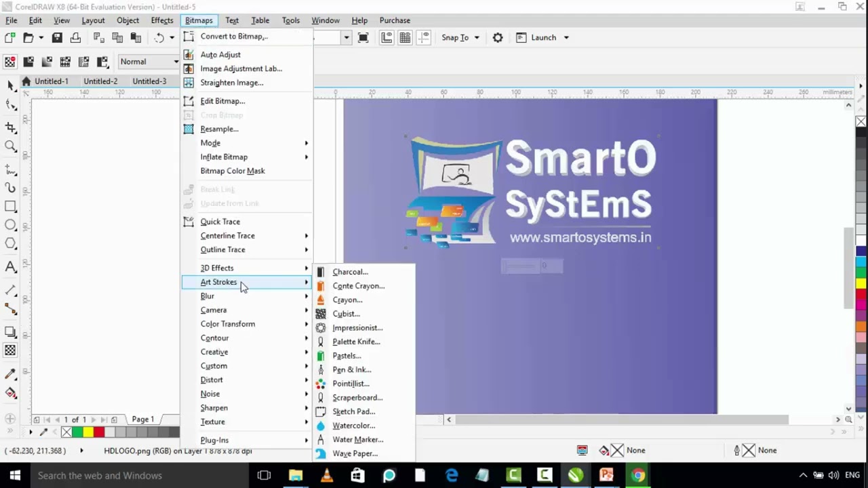Click the Task View icon on the taskbar

coord(264,475)
